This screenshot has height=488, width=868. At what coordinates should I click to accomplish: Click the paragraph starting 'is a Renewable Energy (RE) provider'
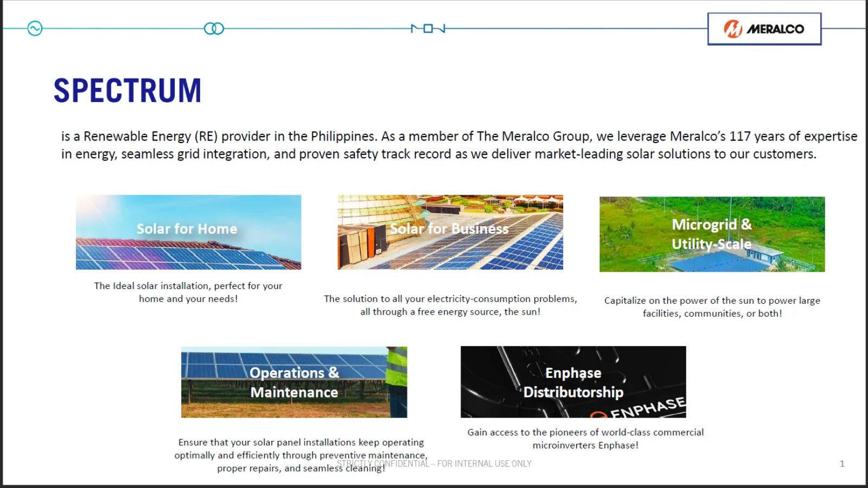(x=459, y=145)
